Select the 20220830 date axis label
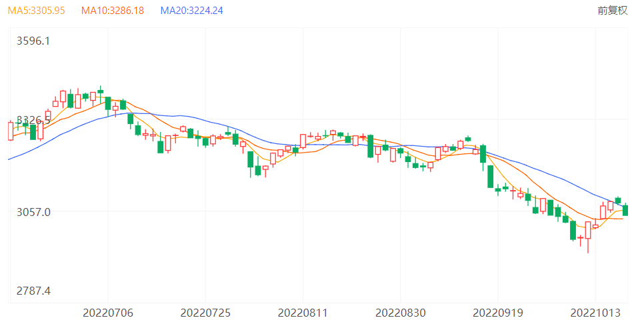The width and height of the screenshot is (644, 328). (401, 313)
